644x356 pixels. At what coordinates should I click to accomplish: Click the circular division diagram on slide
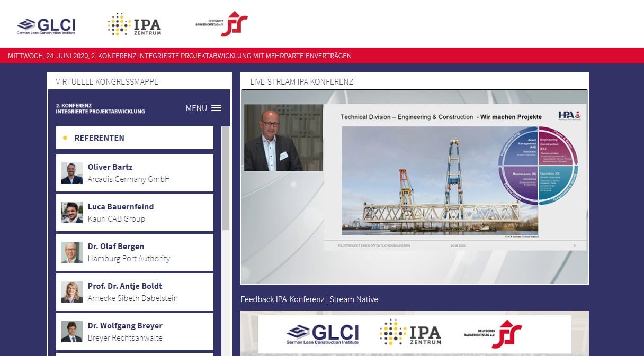coord(538,166)
